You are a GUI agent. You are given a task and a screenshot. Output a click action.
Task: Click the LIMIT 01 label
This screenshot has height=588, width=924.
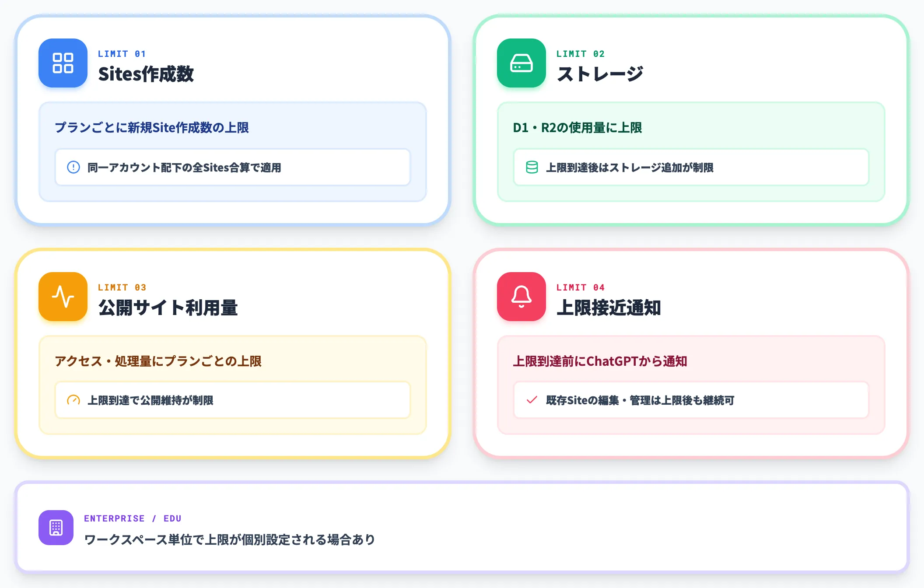tap(122, 54)
